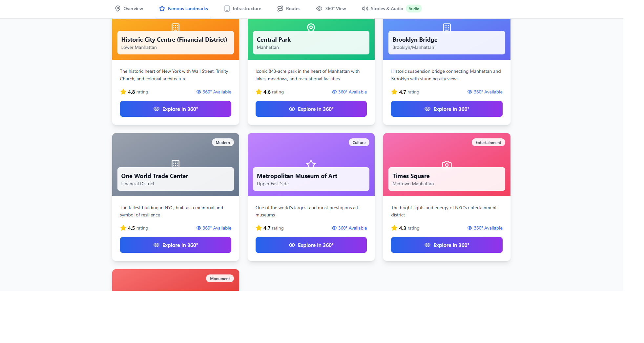
Task: Click 360° Available on One World Trade Center card
Action: [214, 228]
